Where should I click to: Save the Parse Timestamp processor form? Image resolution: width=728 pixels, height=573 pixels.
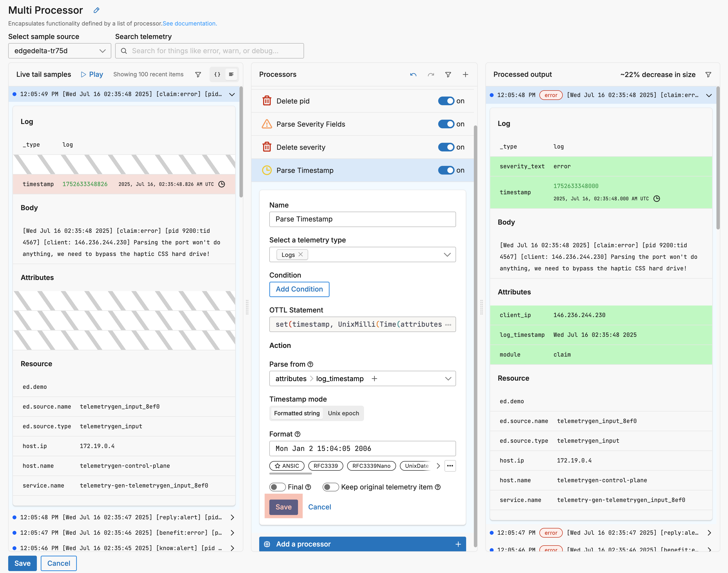[284, 507]
